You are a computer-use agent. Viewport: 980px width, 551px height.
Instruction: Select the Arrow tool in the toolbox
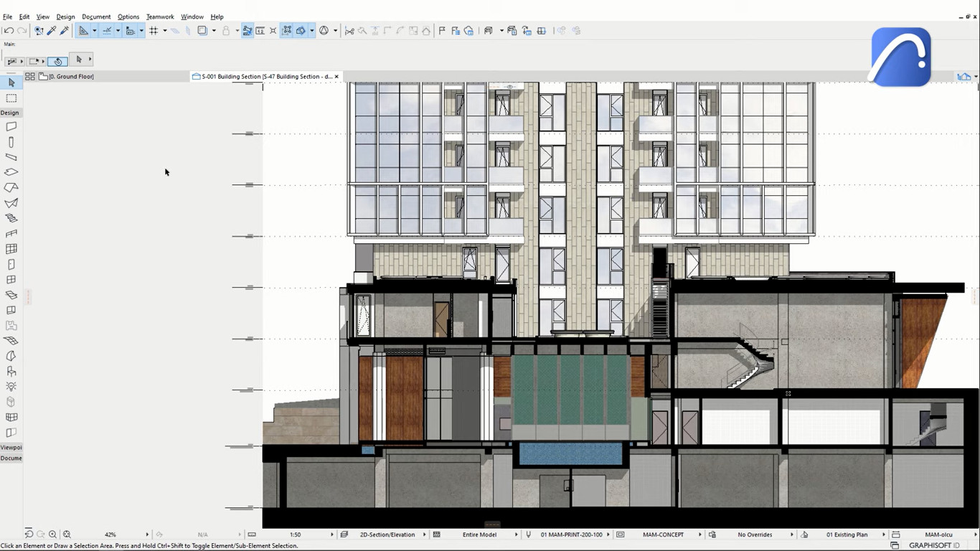[11, 83]
